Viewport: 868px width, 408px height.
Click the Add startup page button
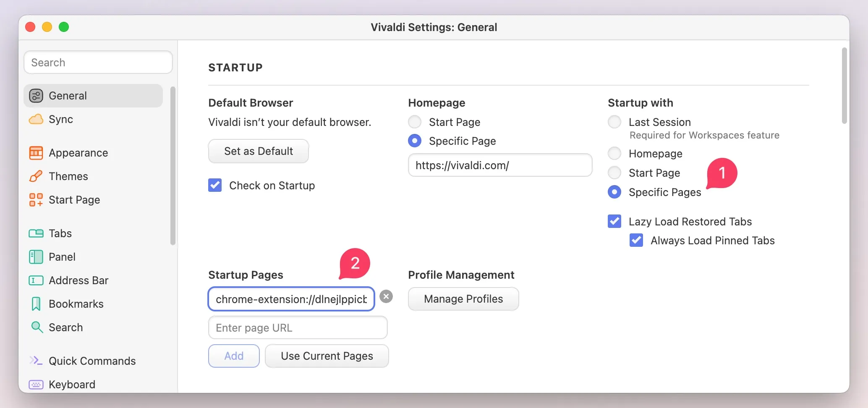[x=234, y=356]
